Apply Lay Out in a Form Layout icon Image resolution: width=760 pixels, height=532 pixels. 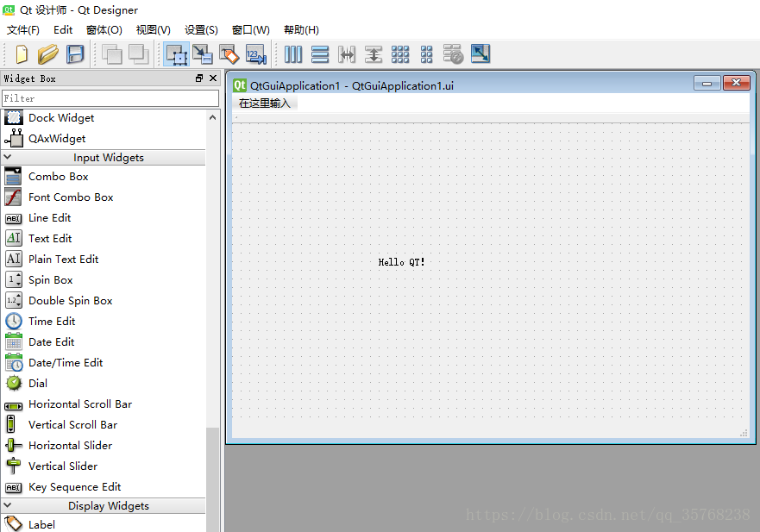(x=426, y=54)
